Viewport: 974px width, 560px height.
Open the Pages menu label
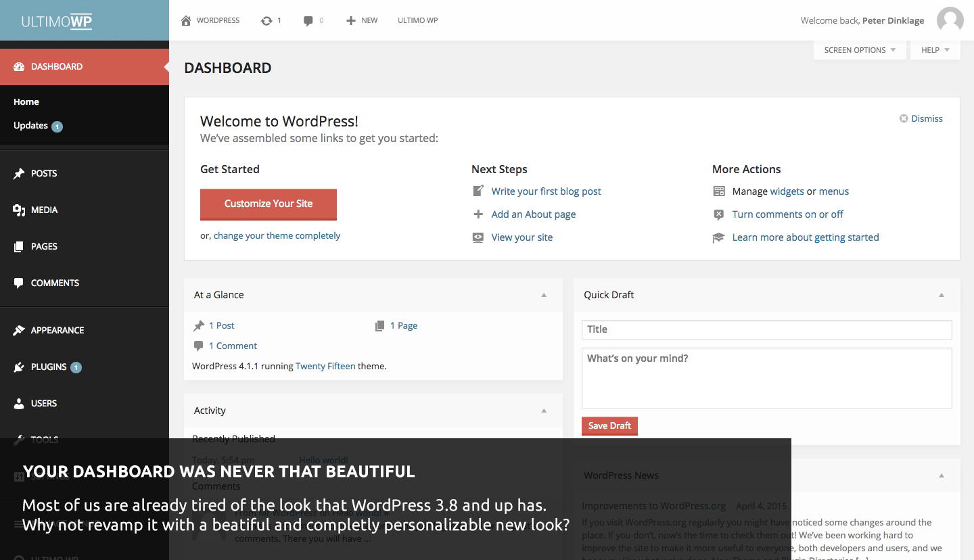pos(44,247)
